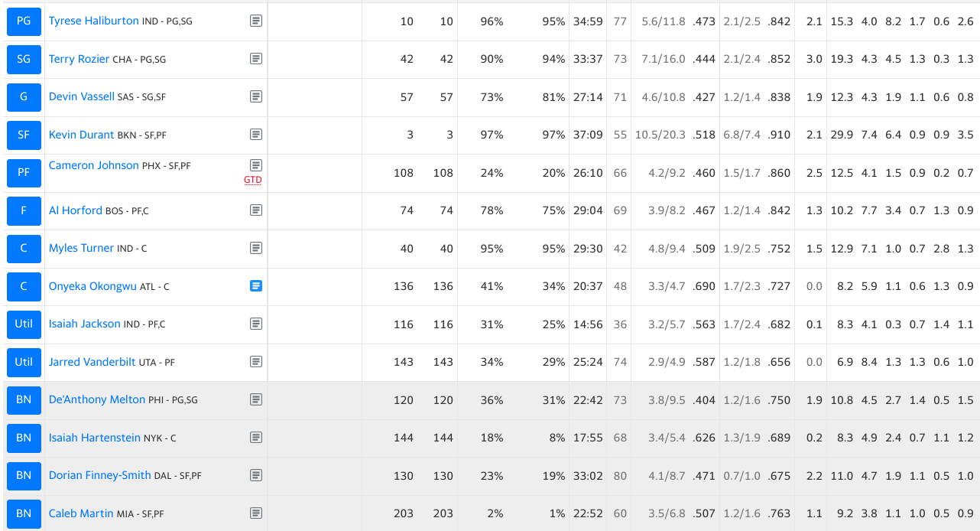
Task: Open Myles Turner's player notes icon
Action: point(256,248)
